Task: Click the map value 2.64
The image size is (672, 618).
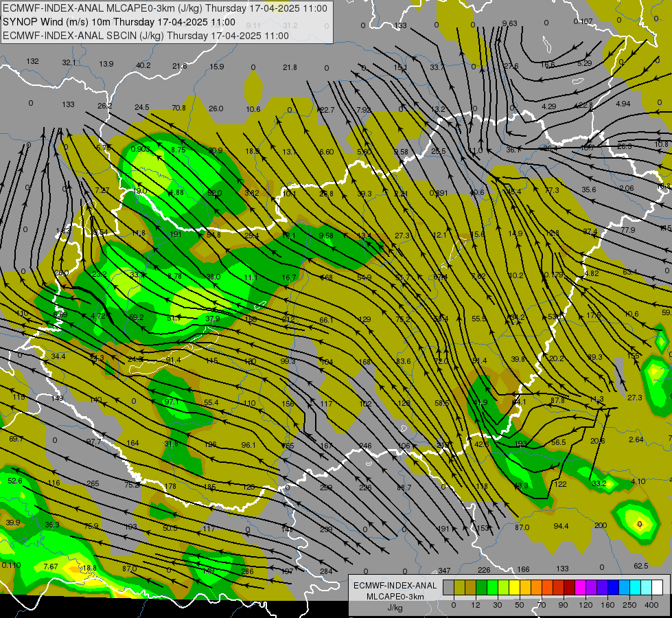Action: [636, 439]
